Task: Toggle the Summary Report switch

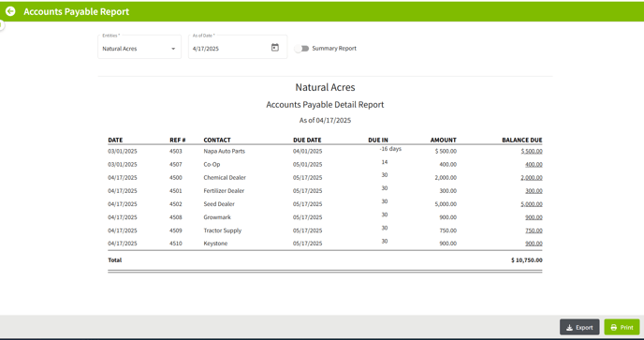Action: point(301,49)
